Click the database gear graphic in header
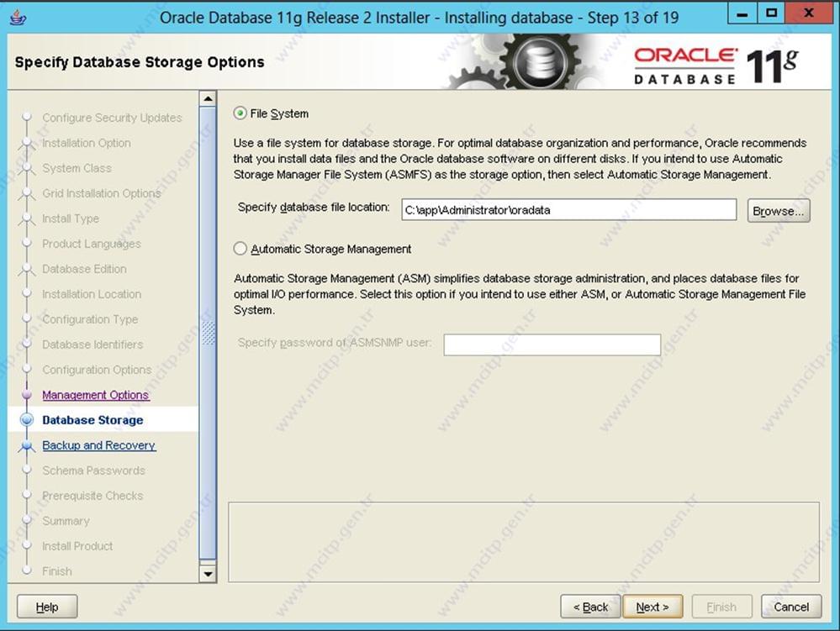Viewport: 840px width, 631px height. pyautogui.click(x=541, y=61)
